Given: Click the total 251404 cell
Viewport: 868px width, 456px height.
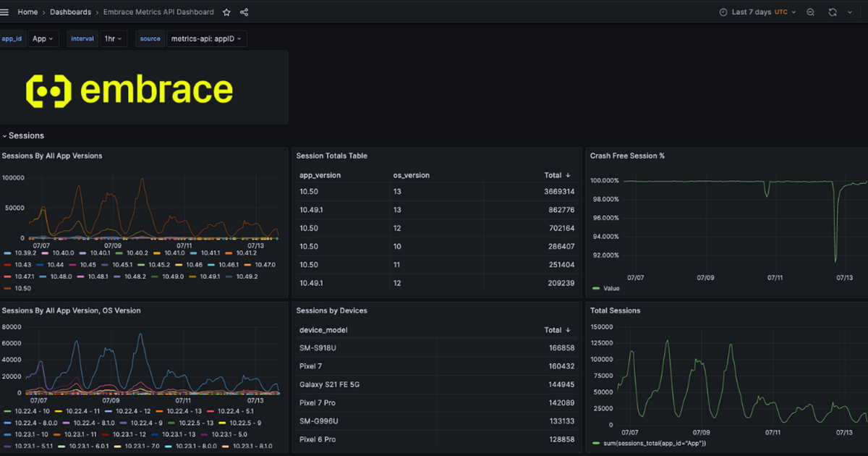Looking at the screenshot, I should (561, 265).
